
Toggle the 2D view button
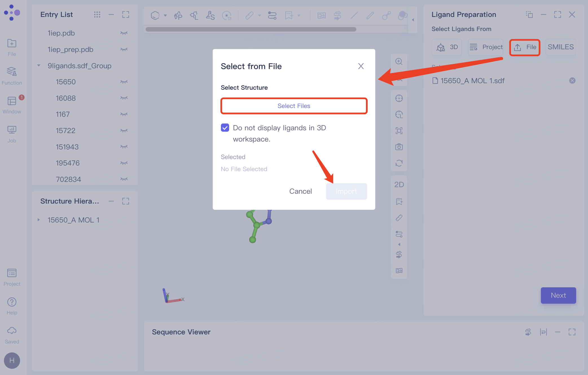(399, 185)
